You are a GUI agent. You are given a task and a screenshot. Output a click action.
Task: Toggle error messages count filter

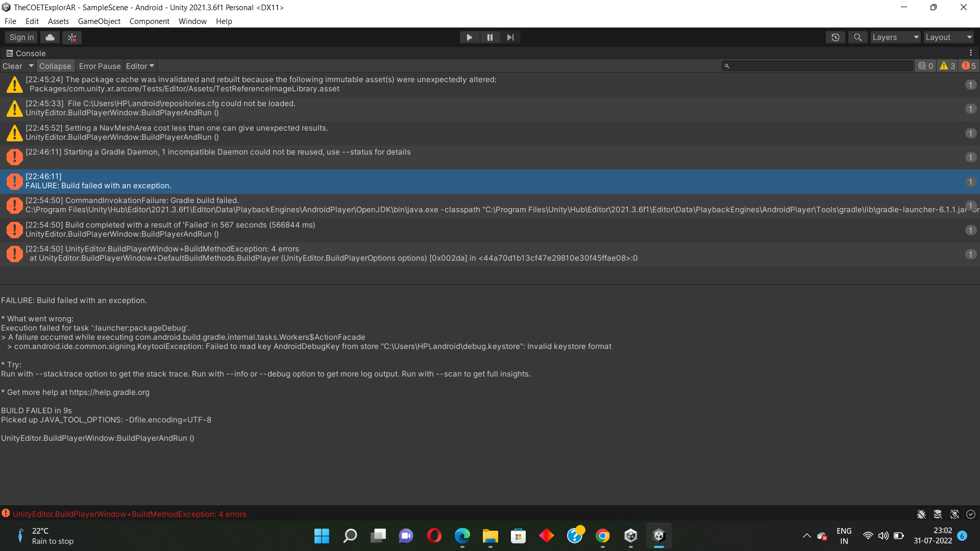[969, 66]
